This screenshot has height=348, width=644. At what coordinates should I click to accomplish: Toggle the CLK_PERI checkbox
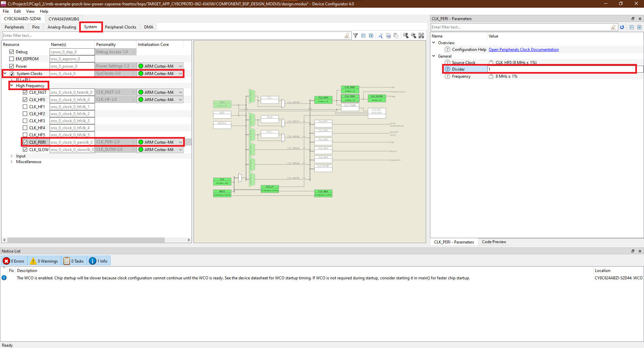(x=25, y=142)
